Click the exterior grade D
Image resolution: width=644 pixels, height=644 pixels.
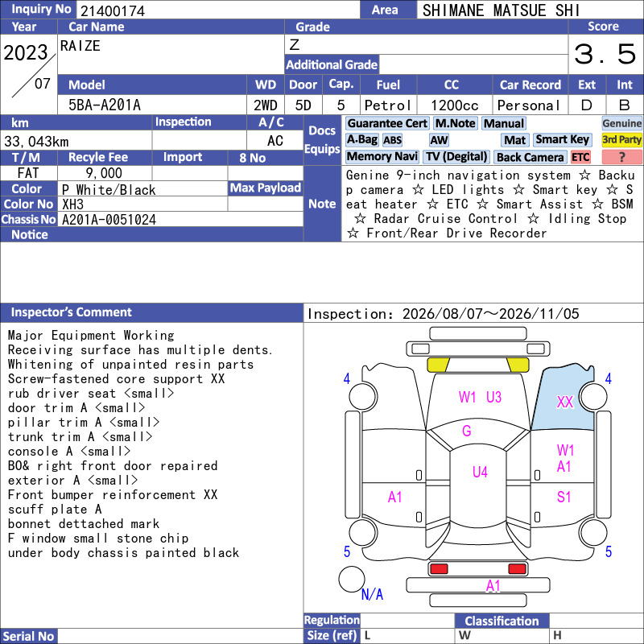[587, 105]
